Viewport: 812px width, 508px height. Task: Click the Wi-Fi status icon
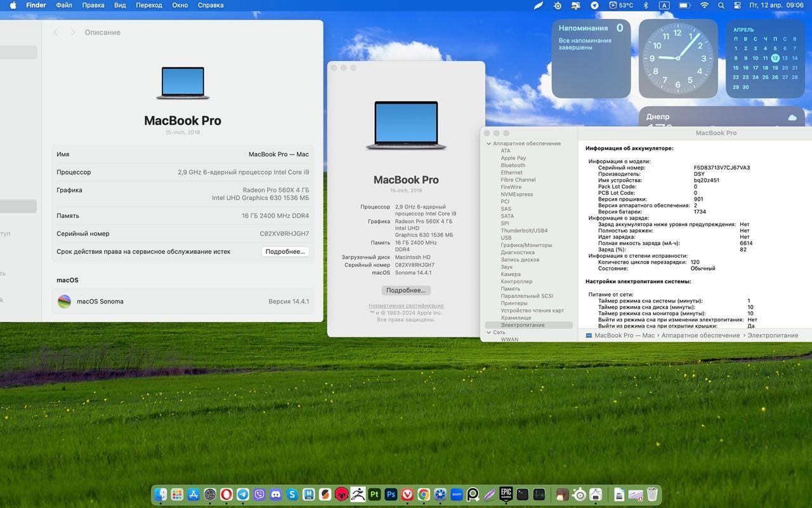704,5
